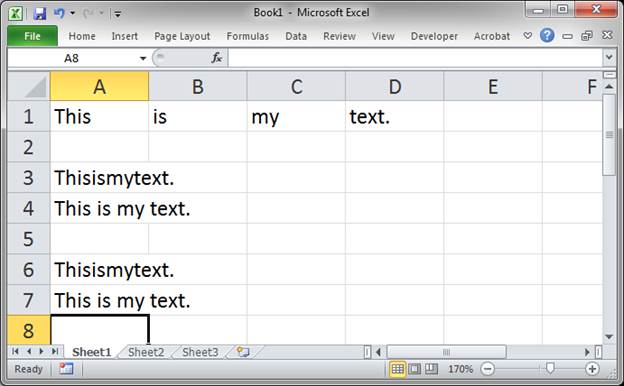Screen dimensions: 624x386
Task: Switch to the Sheet2 tab
Action: (x=146, y=352)
